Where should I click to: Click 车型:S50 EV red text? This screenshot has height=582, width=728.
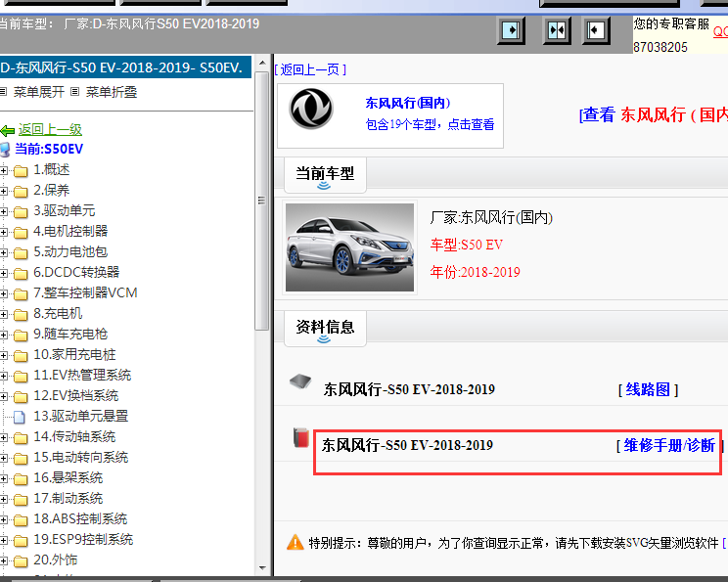(466, 245)
